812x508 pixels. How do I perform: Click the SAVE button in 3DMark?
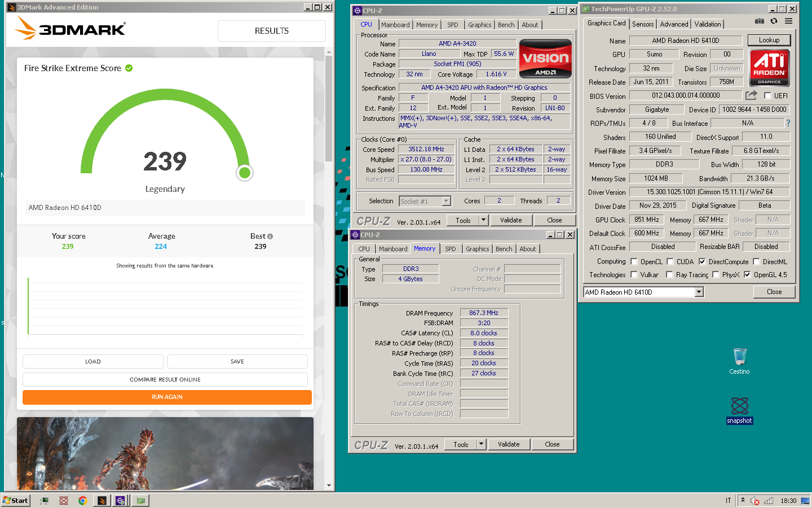tap(237, 361)
